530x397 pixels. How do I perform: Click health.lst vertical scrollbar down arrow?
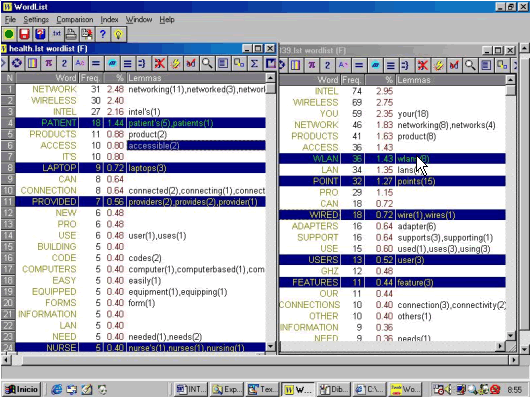pyautogui.click(x=270, y=346)
